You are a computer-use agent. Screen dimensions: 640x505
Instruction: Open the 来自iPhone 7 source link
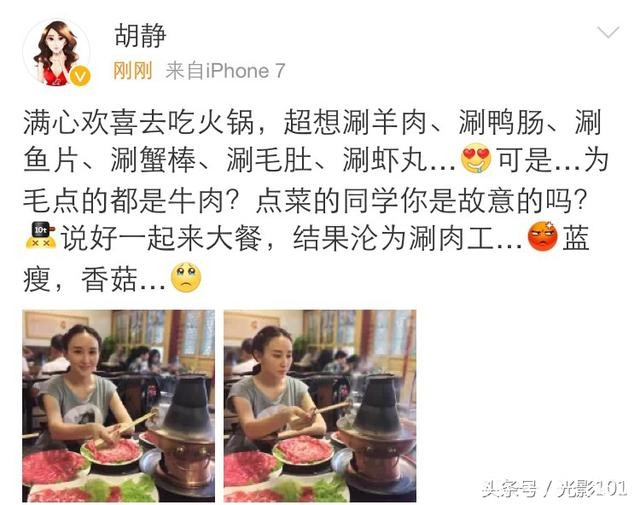click(x=225, y=71)
